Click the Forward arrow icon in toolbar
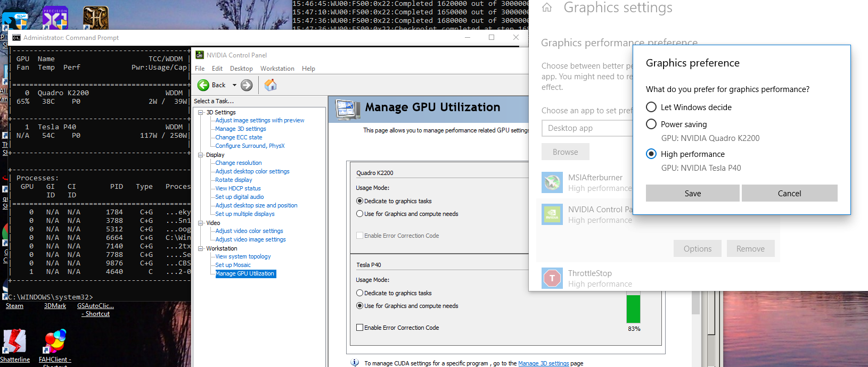The width and height of the screenshot is (868, 367). pyautogui.click(x=247, y=85)
